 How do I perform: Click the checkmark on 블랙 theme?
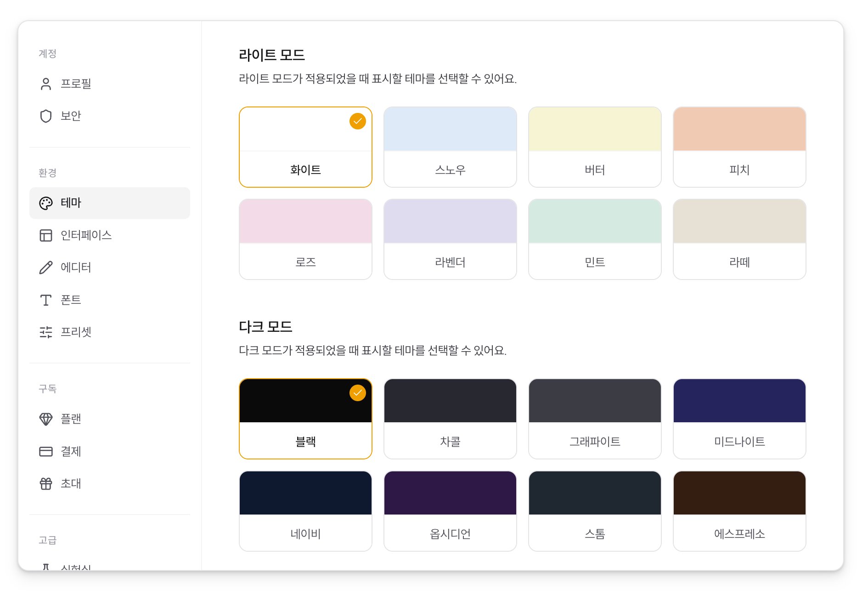(x=357, y=392)
